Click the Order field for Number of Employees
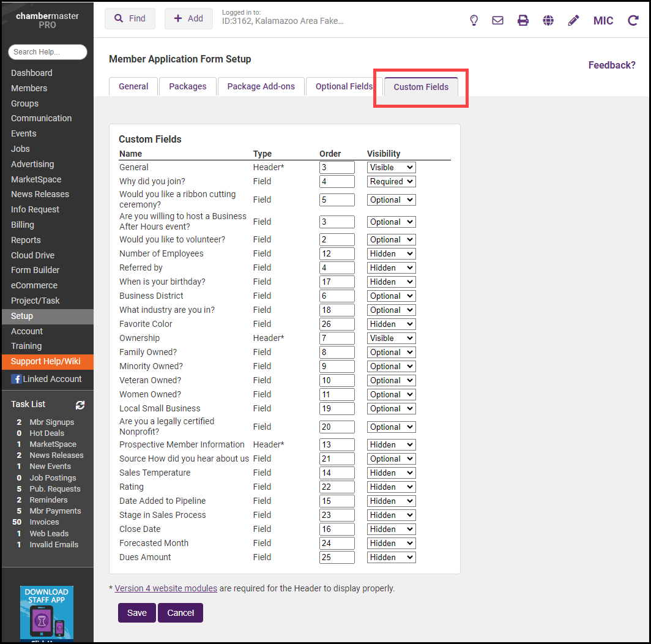 [x=337, y=253]
